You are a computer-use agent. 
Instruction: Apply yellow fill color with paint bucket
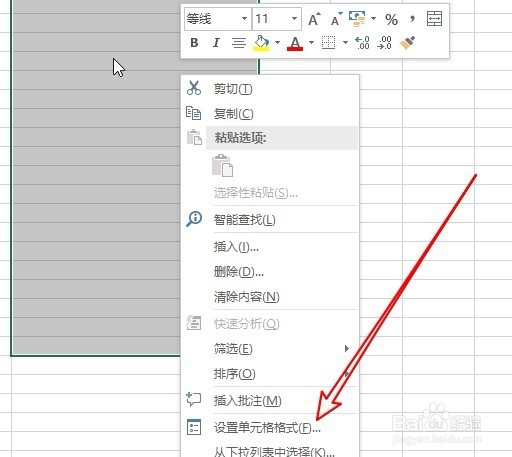262,43
